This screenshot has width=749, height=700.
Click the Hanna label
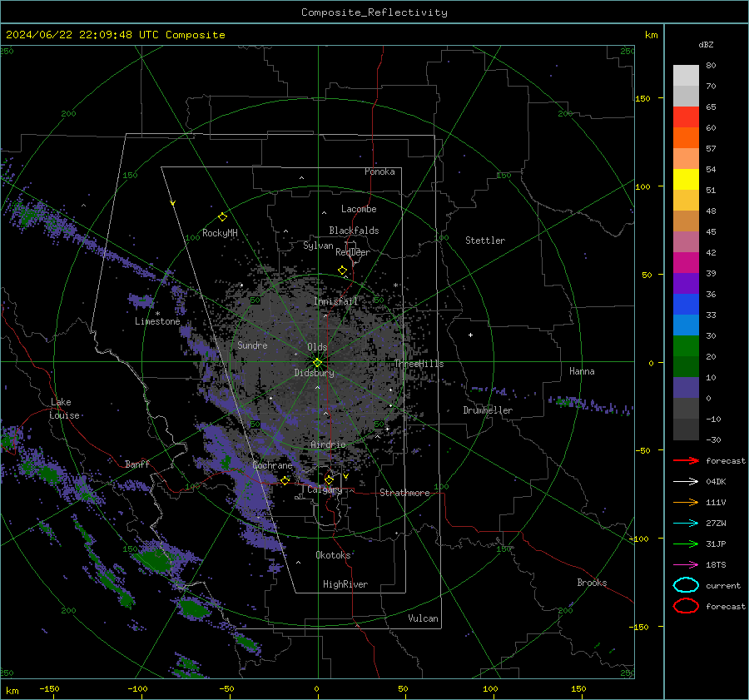pyautogui.click(x=582, y=371)
